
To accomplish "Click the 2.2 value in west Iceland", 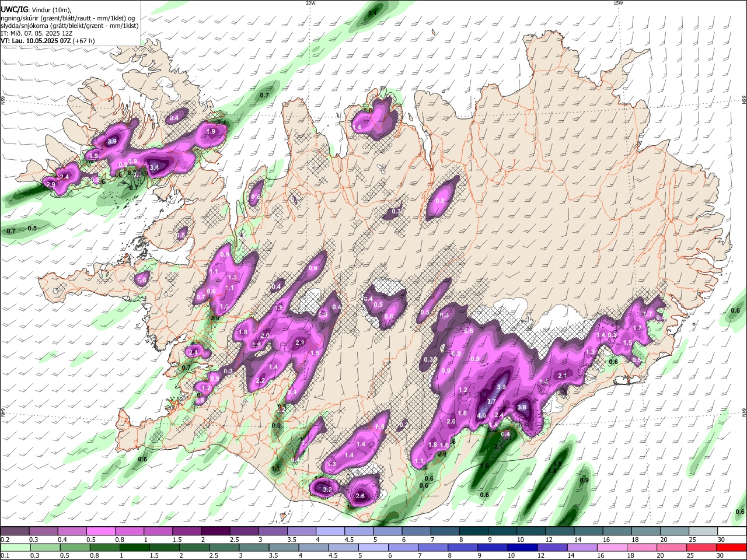I will (x=260, y=380).
